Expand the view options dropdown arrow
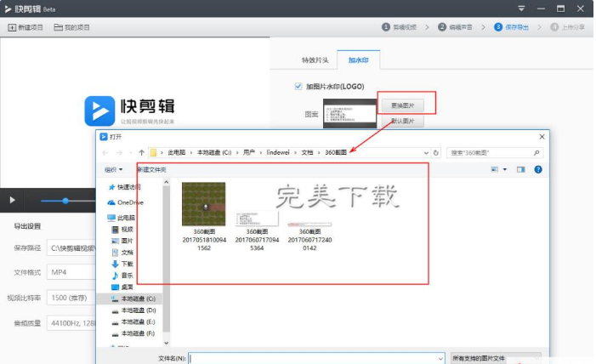Viewport: 596px width, 364px height. click(x=505, y=169)
